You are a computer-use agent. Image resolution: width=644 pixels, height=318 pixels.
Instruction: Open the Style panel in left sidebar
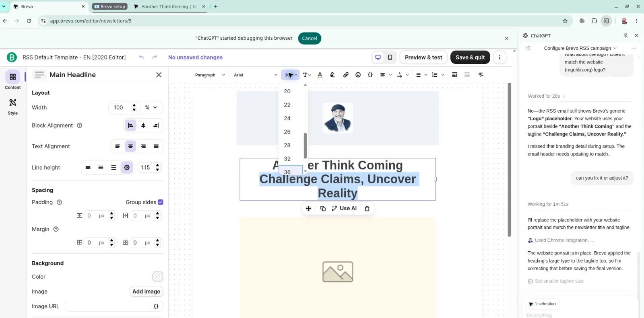12,107
